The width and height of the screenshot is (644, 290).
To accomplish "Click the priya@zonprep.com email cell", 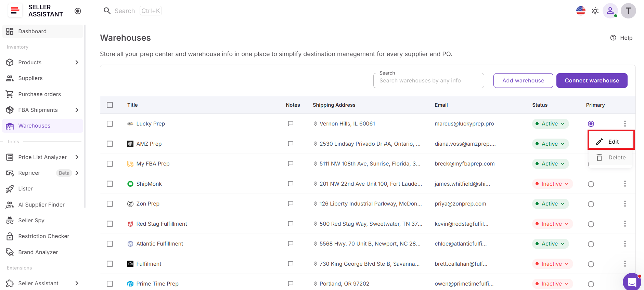I will pyautogui.click(x=460, y=204).
